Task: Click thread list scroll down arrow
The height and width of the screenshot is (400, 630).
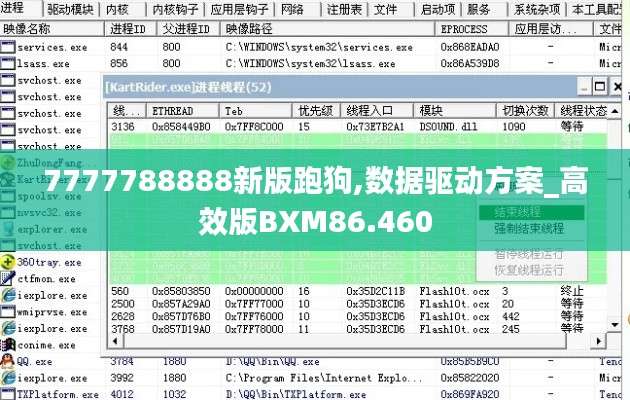Action: (x=615, y=324)
